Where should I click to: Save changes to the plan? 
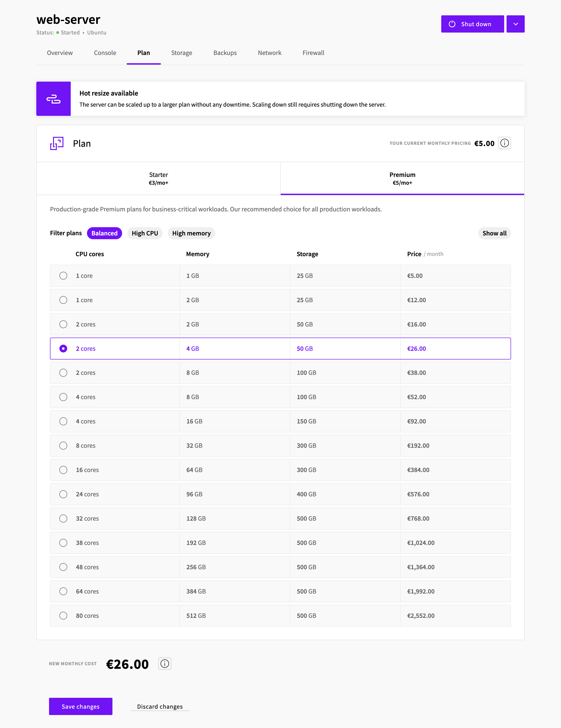81,706
